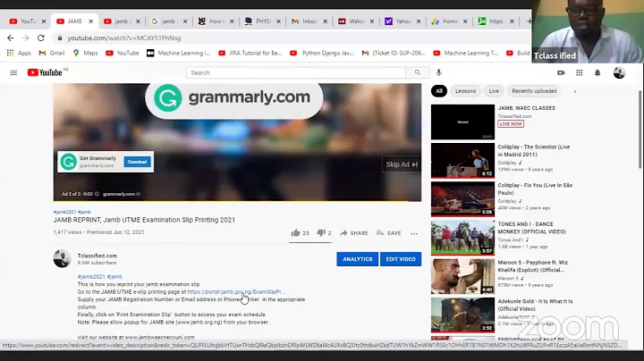The height and width of the screenshot is (361, 644).
Task: Select the 'All' filter chip
Action: [x=439, y=91]
